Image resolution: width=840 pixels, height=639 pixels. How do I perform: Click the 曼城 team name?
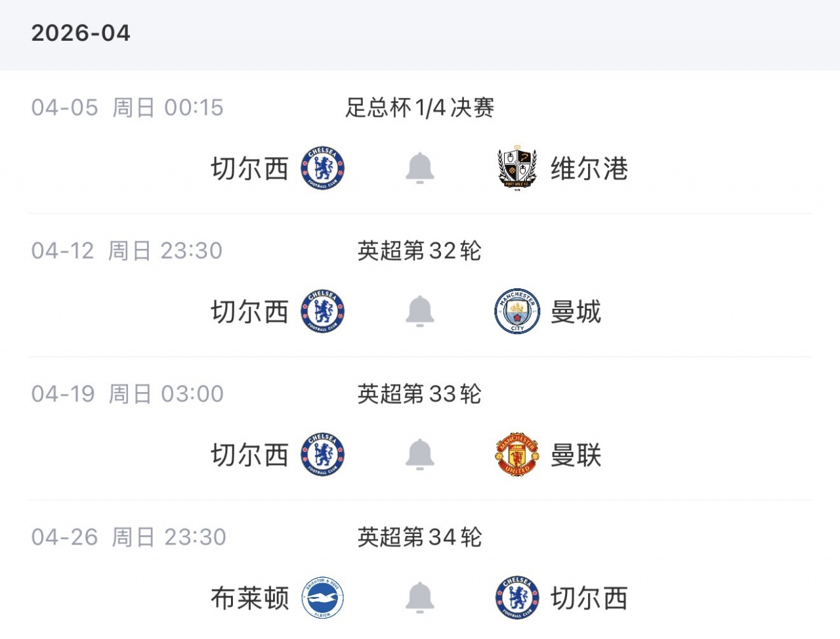coord(576,312)
